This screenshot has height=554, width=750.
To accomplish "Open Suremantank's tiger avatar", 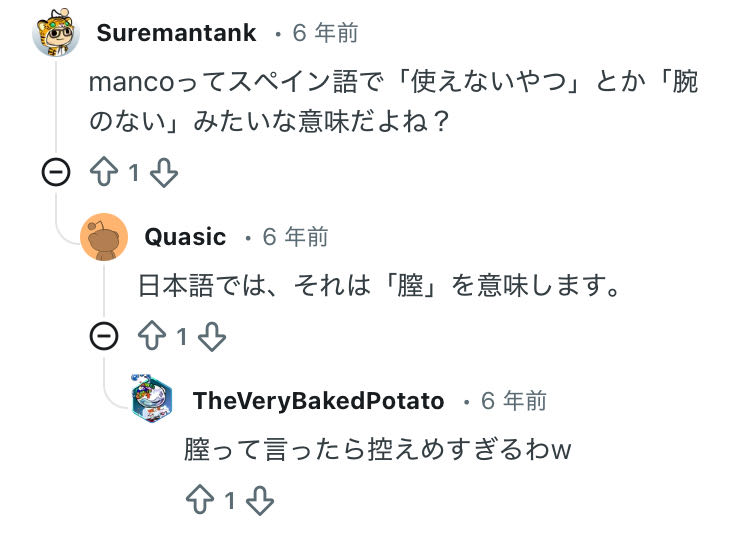I will pos(56,34).
